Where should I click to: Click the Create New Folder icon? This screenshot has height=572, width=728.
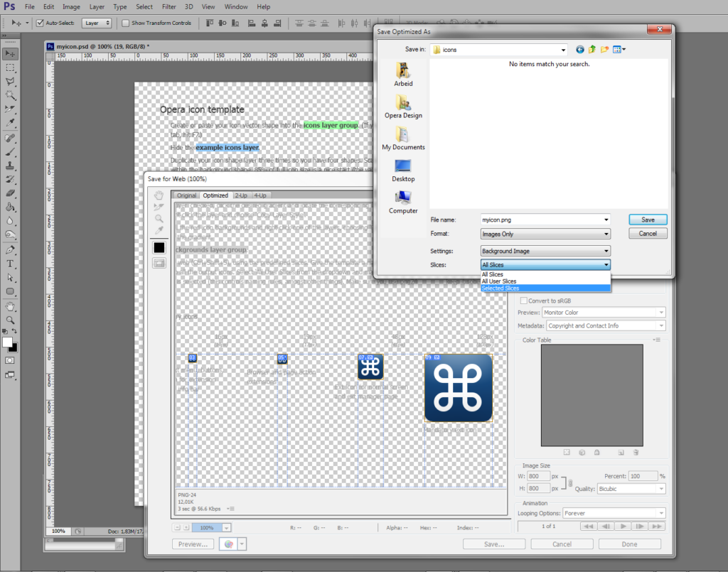tap(606, 49)
